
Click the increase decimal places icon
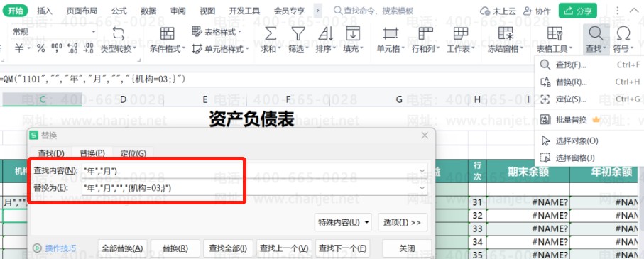point(72,48)
